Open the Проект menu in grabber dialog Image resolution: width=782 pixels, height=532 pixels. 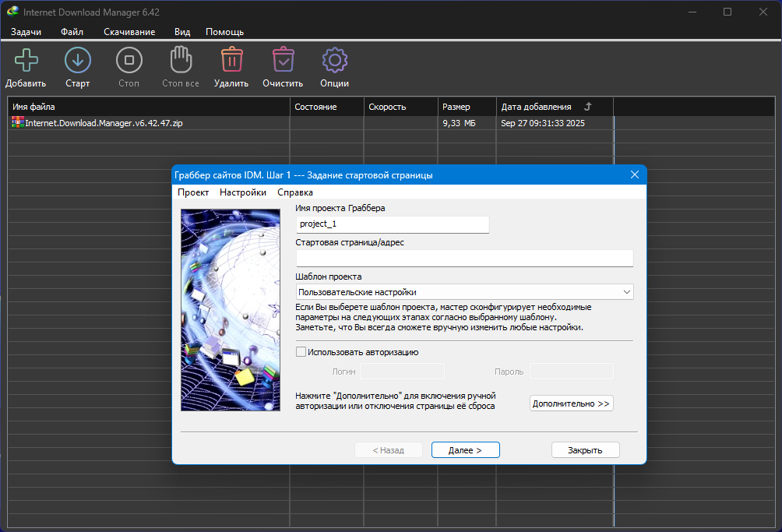coord(193,192)
